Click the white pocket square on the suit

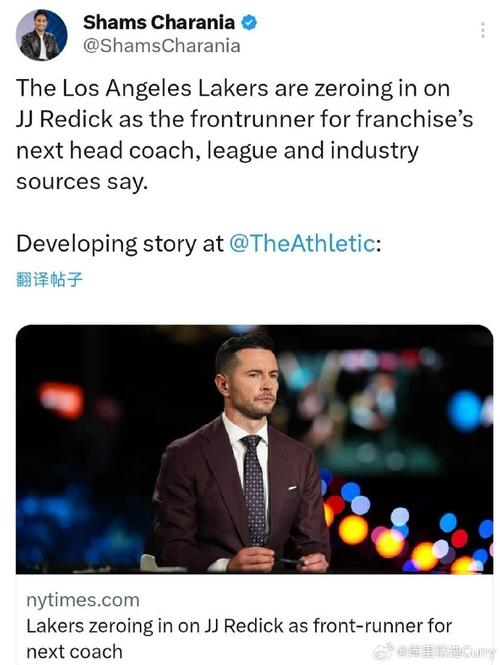point(292,488)
